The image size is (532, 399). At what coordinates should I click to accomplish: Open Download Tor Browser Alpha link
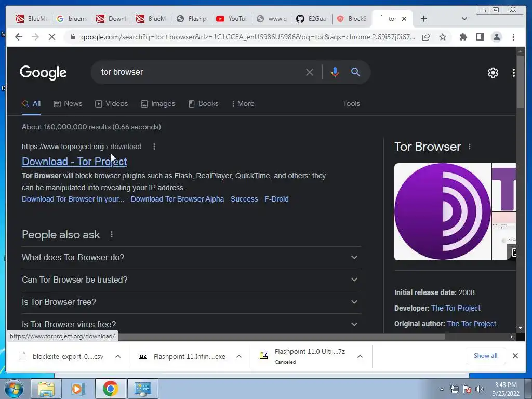(x=178, y=199)
